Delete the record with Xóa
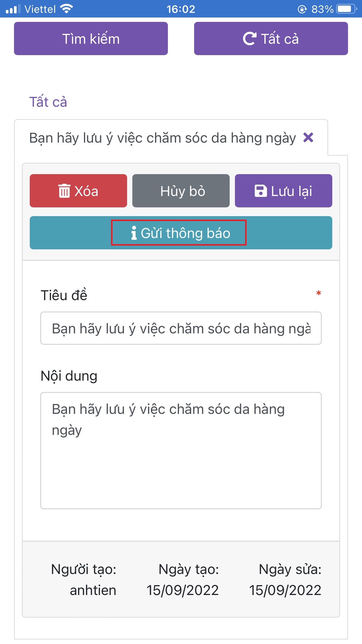 coord(78,191)
